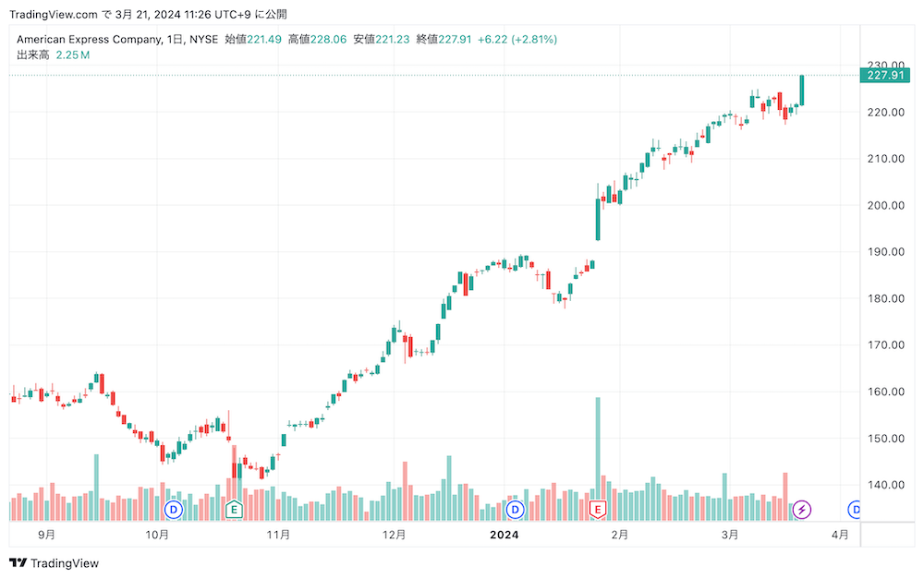The image size is (924, 579).
Task: Click the 11月 time axis label
Action: pyautogui.click(x=278, y=535)
